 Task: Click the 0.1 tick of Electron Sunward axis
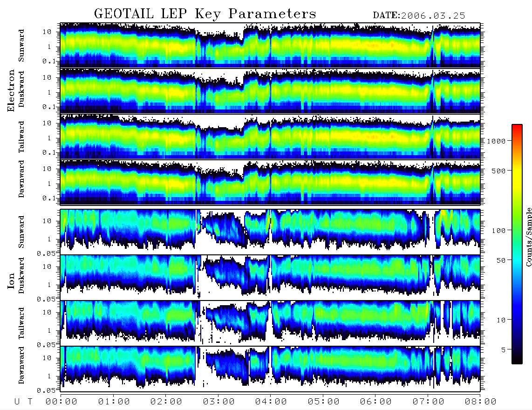pos(50,61)
